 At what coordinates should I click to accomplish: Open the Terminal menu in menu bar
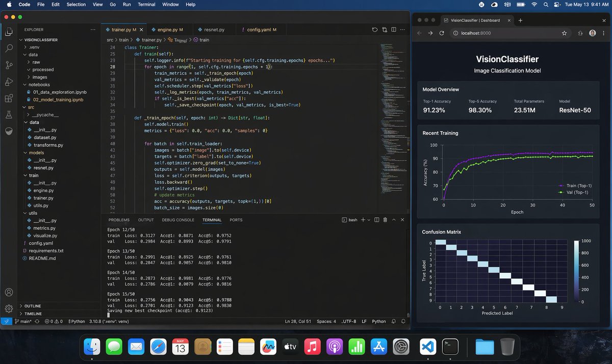[146, 5]
